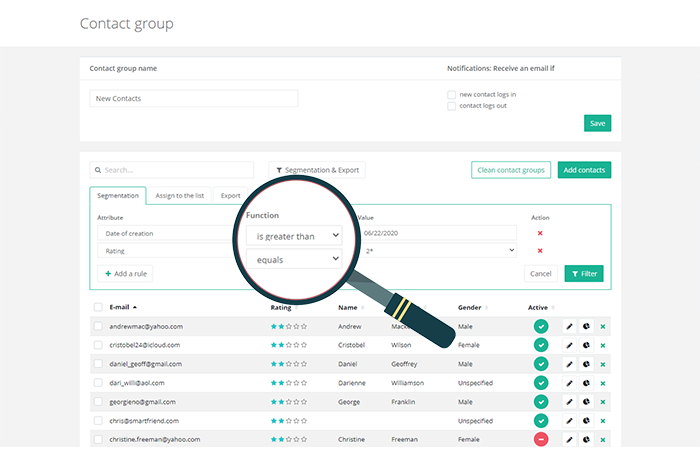Image resolution: width=700 pixels, height=467 pixels.
Task: Delete the andrewmac@yahoo.com contact row
Action: coord(603,327)
